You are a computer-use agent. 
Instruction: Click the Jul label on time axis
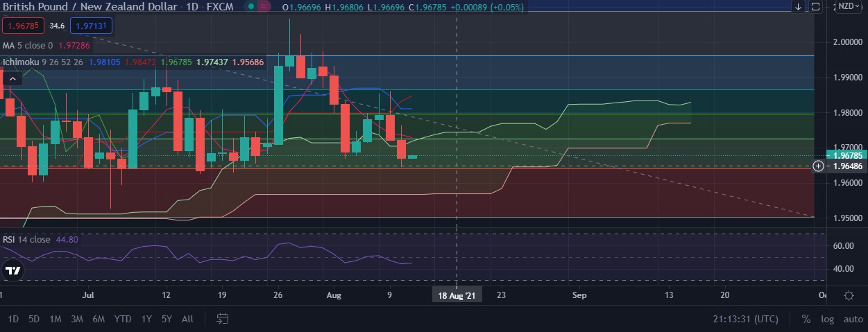pyautogui.click(x=87, y=295)
